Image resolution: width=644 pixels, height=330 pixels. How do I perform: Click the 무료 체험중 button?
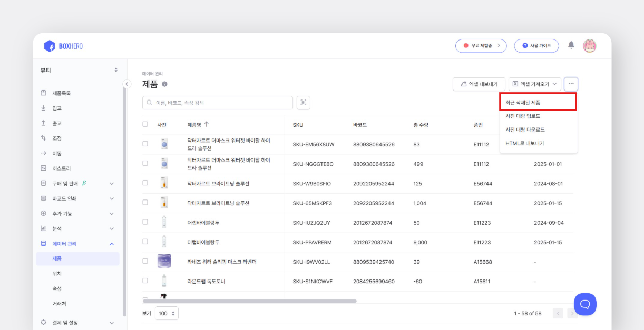tap(481, 46)
